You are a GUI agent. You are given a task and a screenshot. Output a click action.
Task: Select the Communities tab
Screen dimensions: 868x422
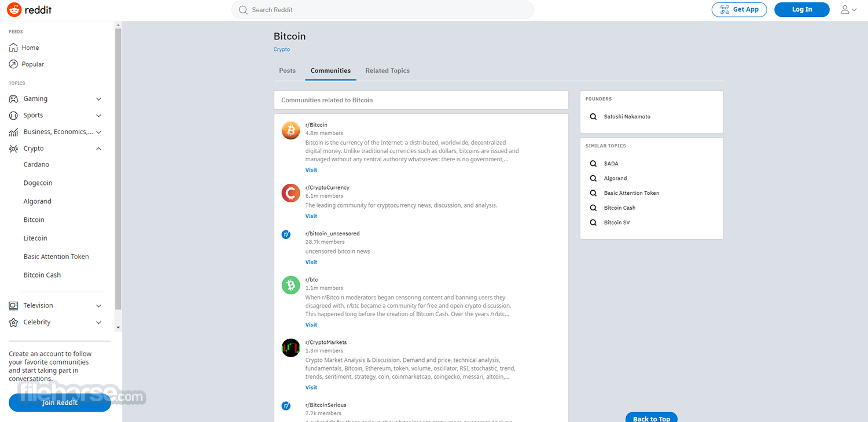[330, 71]
